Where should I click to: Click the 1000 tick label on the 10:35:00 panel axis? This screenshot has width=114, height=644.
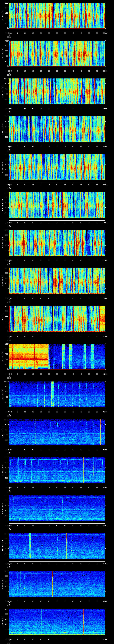(6, 155)
